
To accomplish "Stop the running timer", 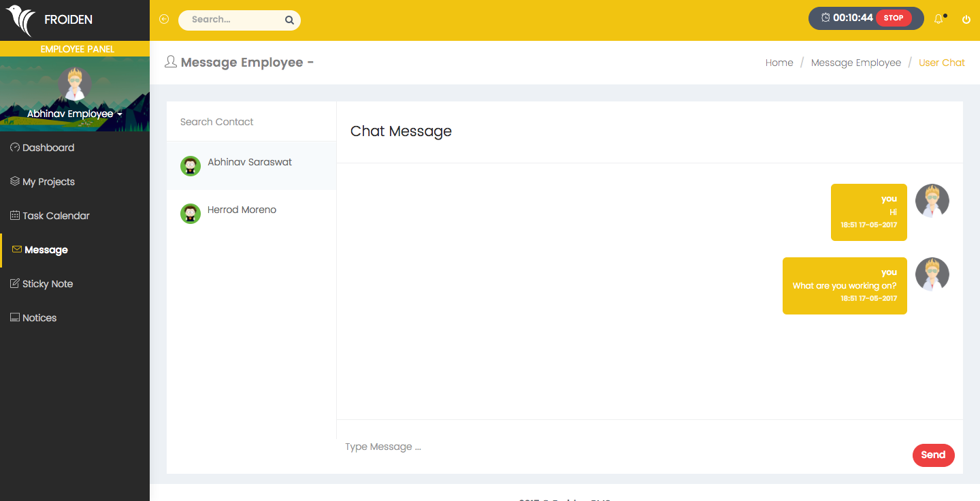I will pyautogui.click(x=893, y=18).
